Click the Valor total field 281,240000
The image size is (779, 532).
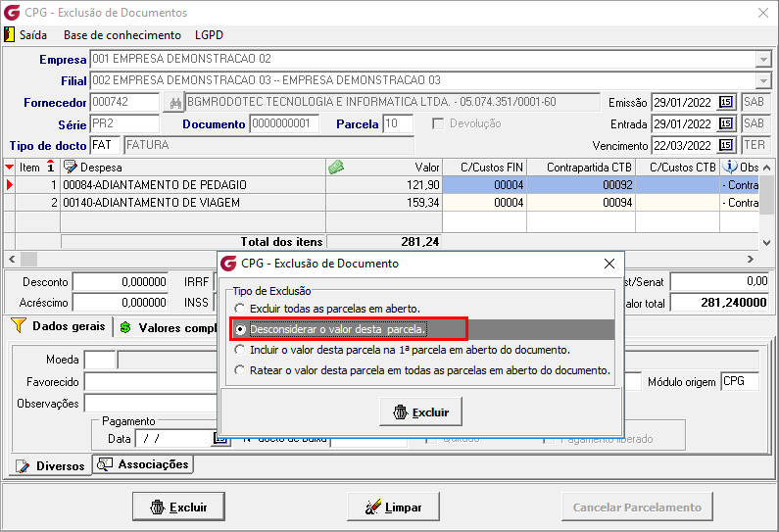coord(719,302)
